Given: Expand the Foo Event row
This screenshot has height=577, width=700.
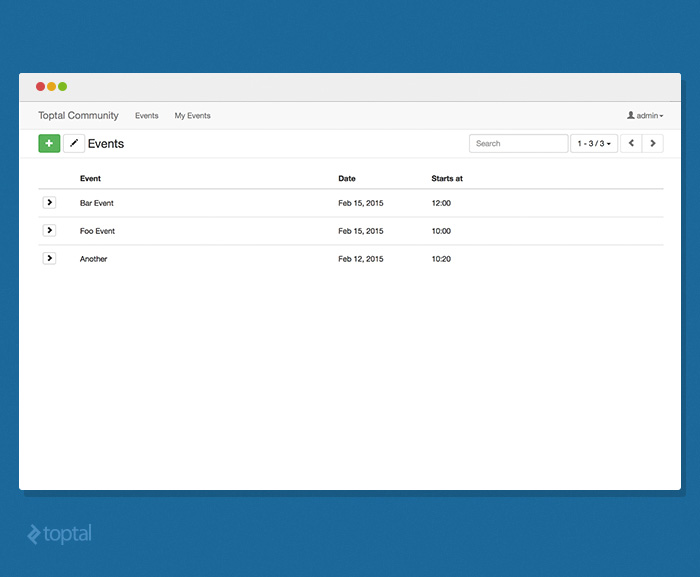Looking at the screenshot, I should (49, 231).
